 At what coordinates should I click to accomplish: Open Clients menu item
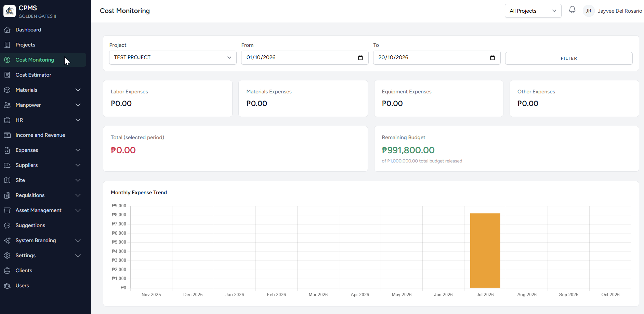pyautogui.click(x=43, y=271)
